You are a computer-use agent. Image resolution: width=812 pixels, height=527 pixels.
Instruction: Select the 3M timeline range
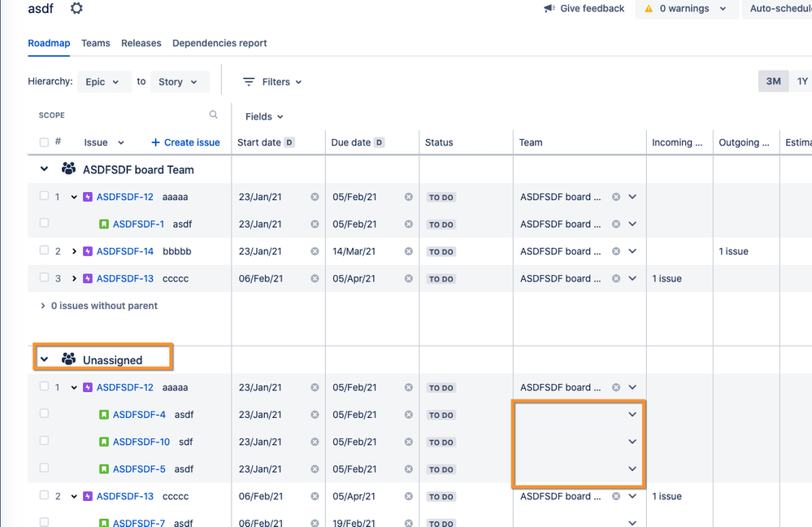click(x=773, y=81)
